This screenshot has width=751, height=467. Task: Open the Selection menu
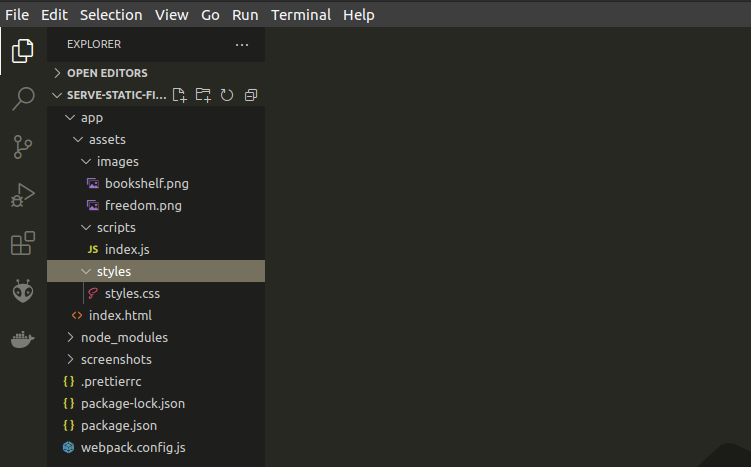pyautogui.click(x=111, y=15)
